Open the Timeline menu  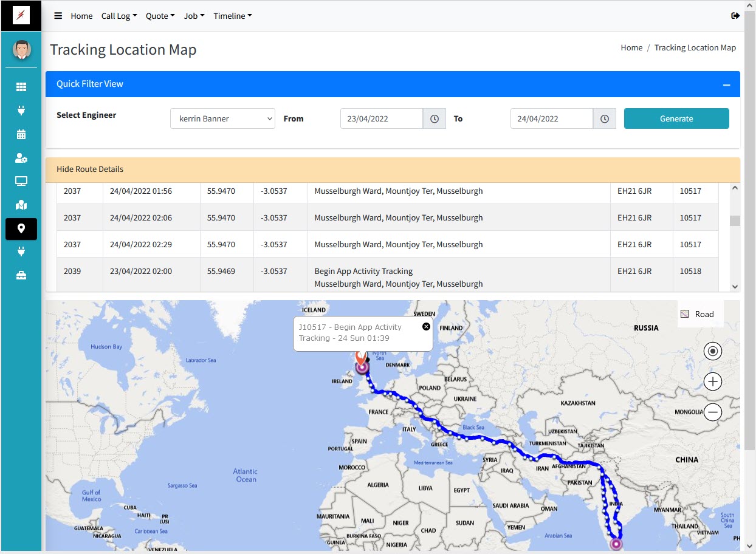point(232,16)
